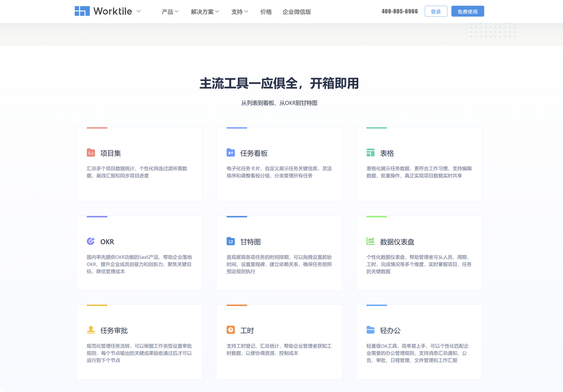Select the 任务审批 approval stamp icon

click(x=91, y=330)
